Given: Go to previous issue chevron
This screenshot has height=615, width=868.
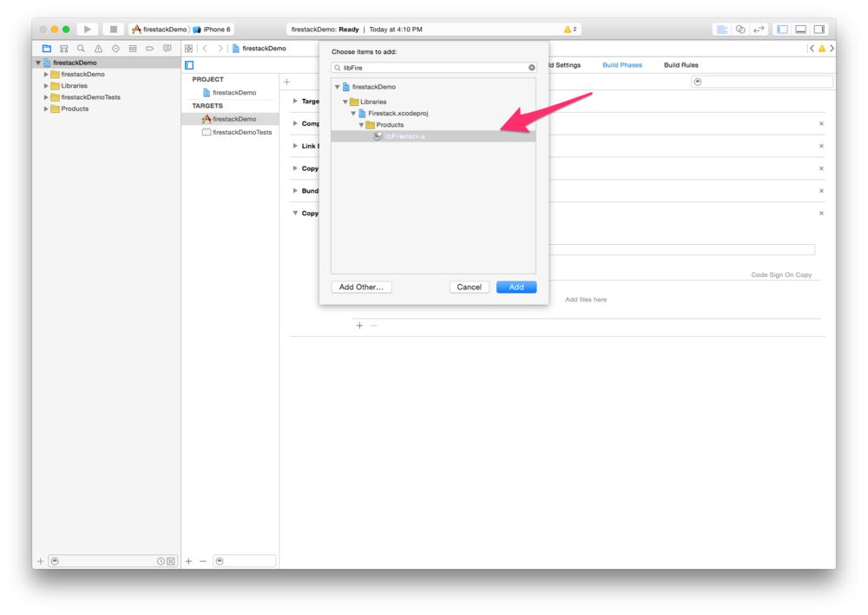Looking at the screenshot, I should tap(812, 48).
